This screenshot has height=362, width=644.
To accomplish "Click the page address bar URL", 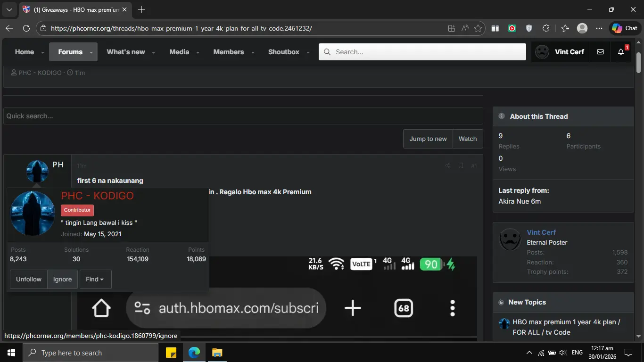I will tap(182, 28).
